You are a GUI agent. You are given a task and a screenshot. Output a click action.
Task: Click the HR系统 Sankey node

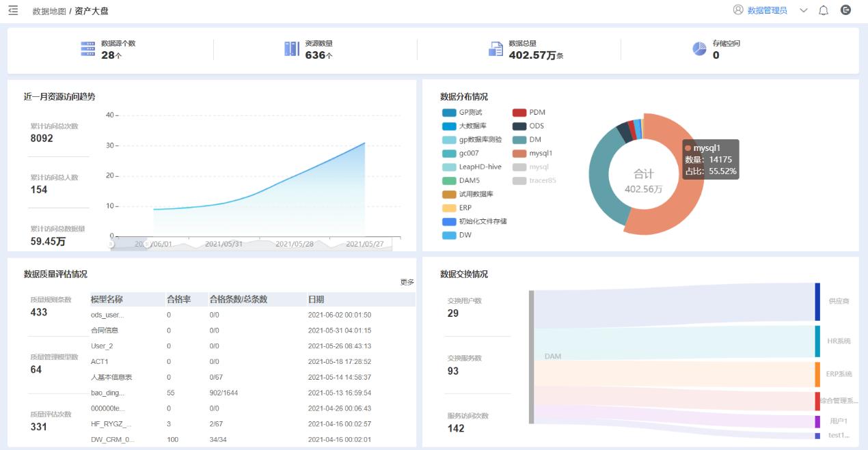pos(817,341)
